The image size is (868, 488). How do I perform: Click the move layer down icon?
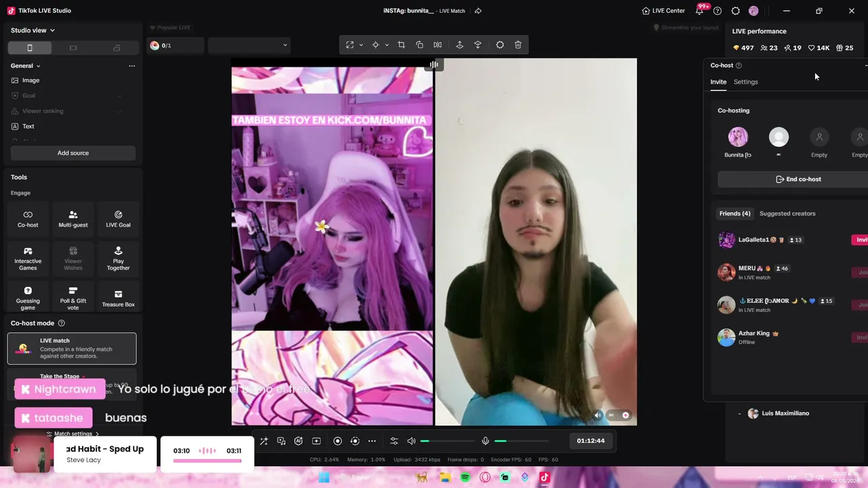(478, 45)
